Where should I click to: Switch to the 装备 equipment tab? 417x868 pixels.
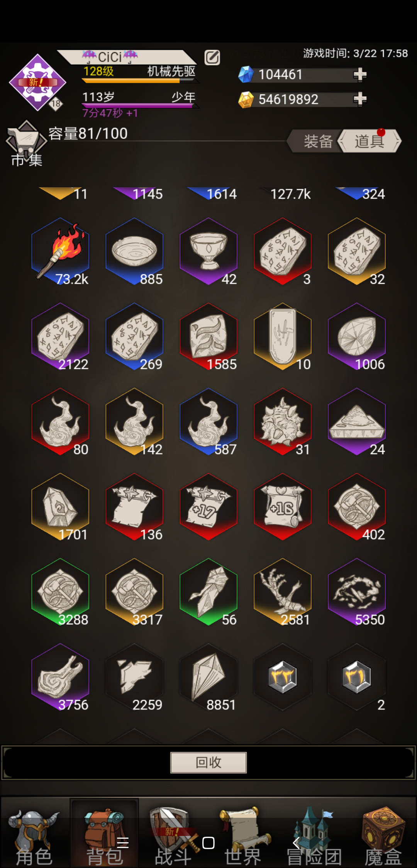pos(317,141)
